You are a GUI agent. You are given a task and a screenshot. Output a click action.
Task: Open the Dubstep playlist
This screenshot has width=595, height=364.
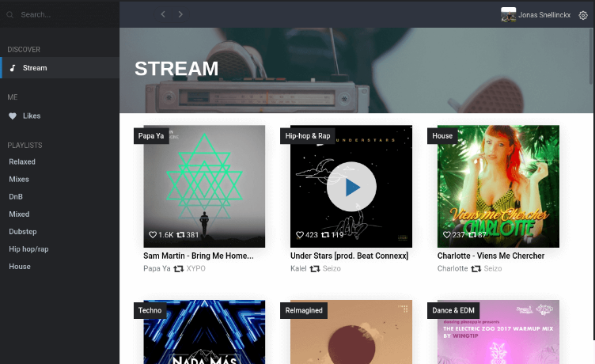point(23,232)
